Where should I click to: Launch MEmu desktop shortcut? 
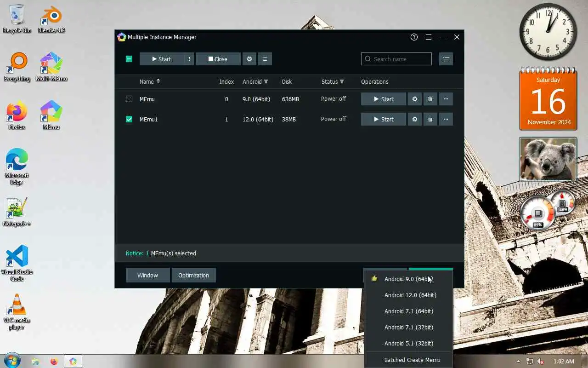point(51,116)
